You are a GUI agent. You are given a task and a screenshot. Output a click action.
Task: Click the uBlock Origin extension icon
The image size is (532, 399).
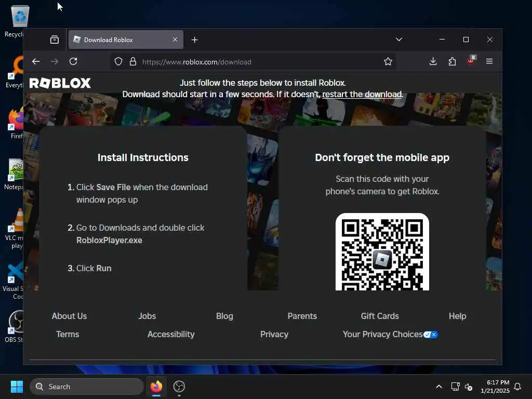(x=471, y=60)
